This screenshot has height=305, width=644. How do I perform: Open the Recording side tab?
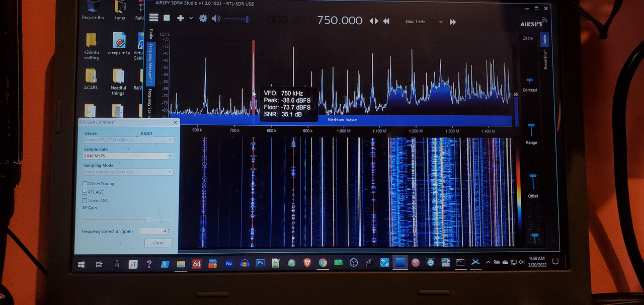[x=545, y=59]
